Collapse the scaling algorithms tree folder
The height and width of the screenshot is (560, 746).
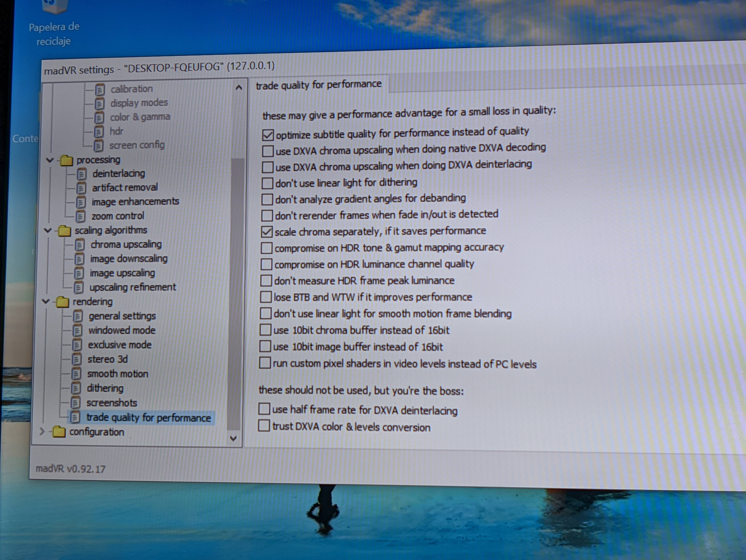48,231
